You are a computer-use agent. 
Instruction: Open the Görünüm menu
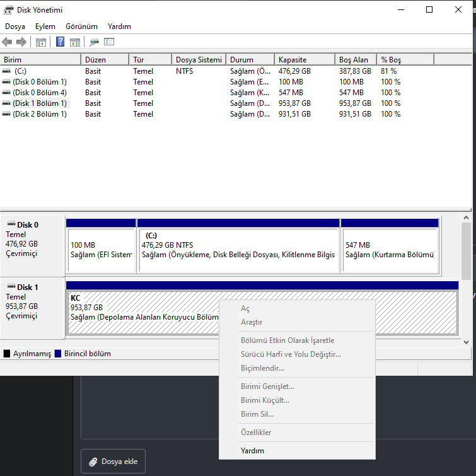82,26
